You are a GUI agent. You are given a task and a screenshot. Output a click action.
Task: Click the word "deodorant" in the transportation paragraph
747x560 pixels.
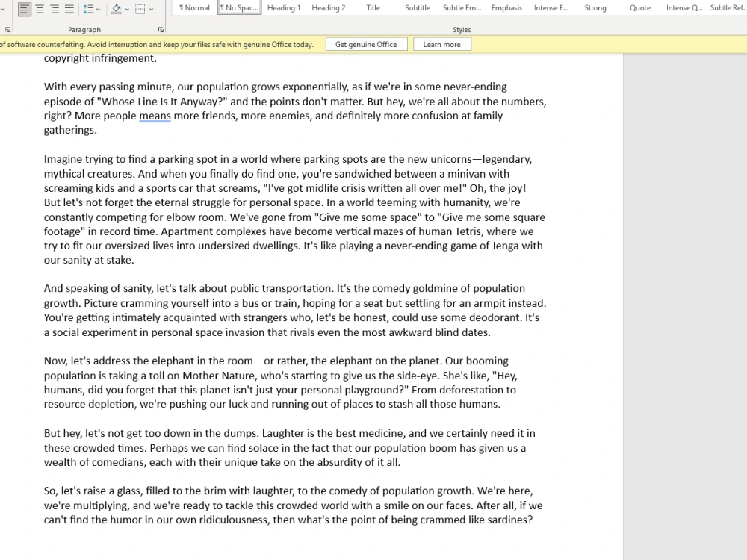(495, 317)
